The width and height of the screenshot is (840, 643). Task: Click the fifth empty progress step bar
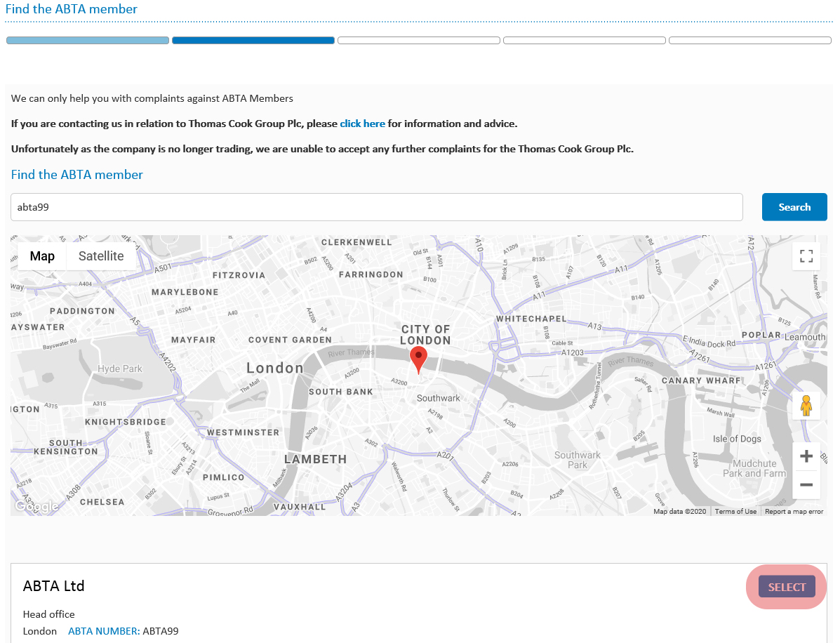[x=750, y=40]
